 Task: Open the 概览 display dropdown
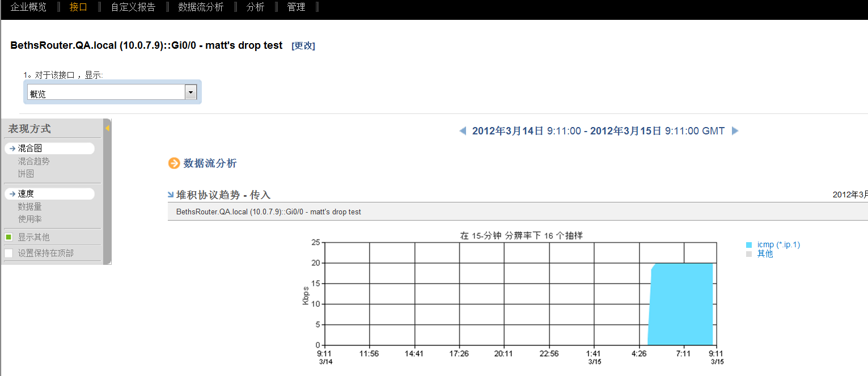(112, 92)
